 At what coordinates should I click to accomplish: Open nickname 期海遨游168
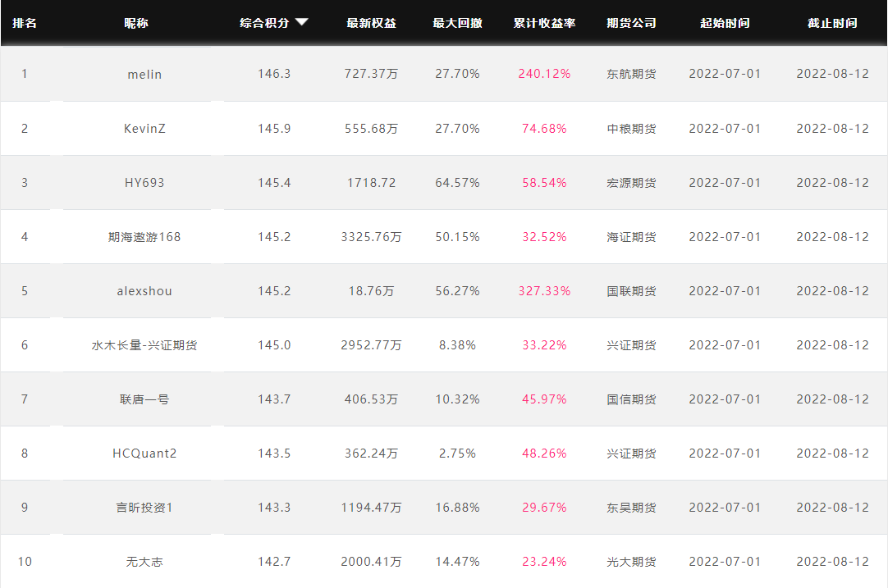click(144, 237)
